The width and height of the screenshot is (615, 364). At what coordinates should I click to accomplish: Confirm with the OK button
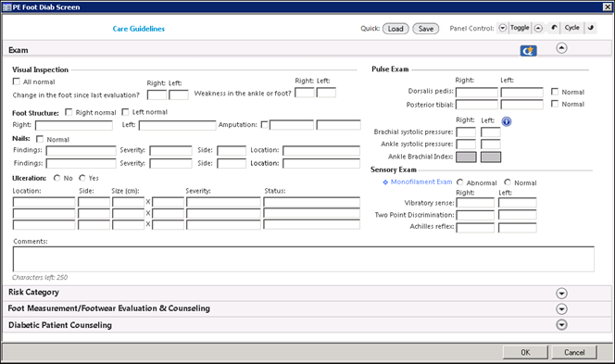525,352
